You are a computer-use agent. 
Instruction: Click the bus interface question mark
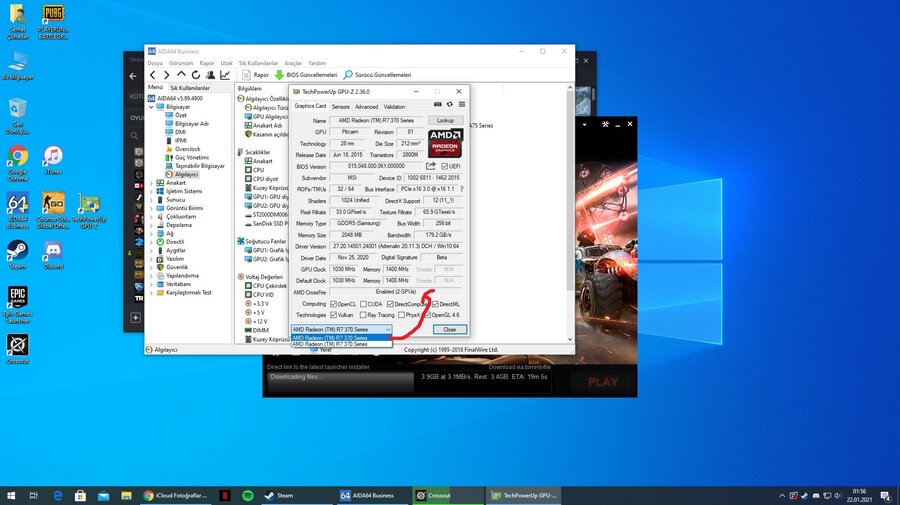click(x=462, y=188)
